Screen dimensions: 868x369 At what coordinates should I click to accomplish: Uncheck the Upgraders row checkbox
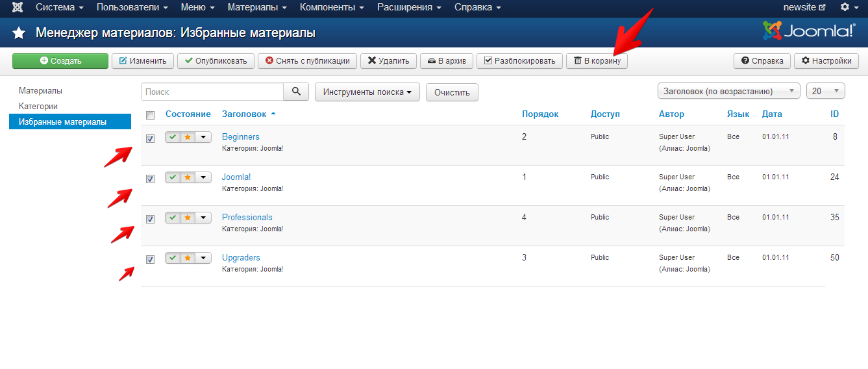pos(151,260)
